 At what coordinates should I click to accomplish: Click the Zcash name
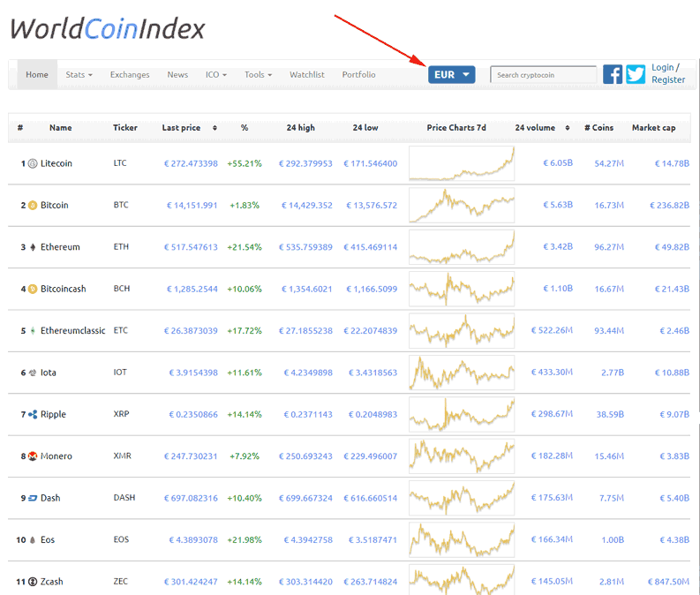pyautogui.click(x=52, y=582)
